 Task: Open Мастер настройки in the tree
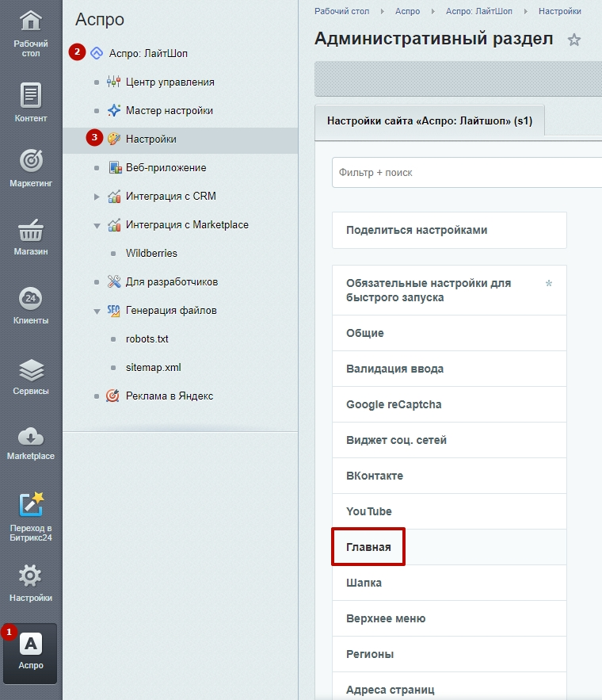(x=169, y=111)
